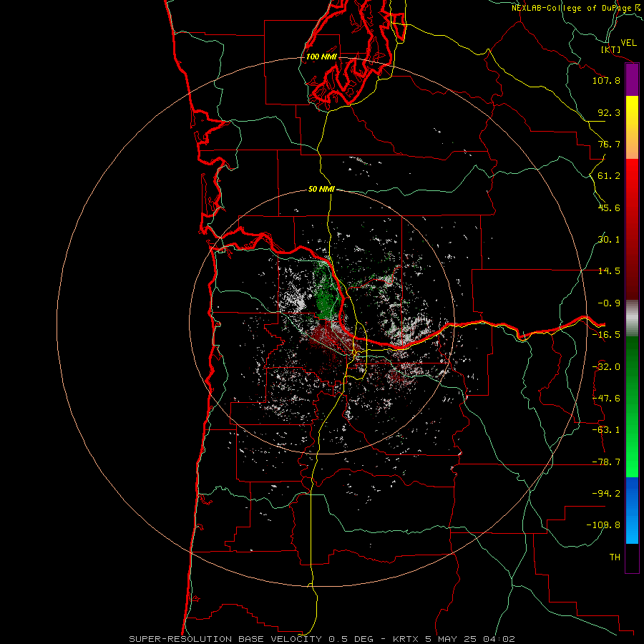Click the '[KT]' units label
644x644 pixels.
pos(611,49)
